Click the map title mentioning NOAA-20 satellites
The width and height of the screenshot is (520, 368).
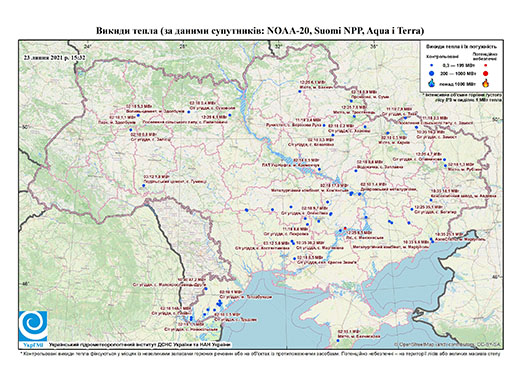260,31
